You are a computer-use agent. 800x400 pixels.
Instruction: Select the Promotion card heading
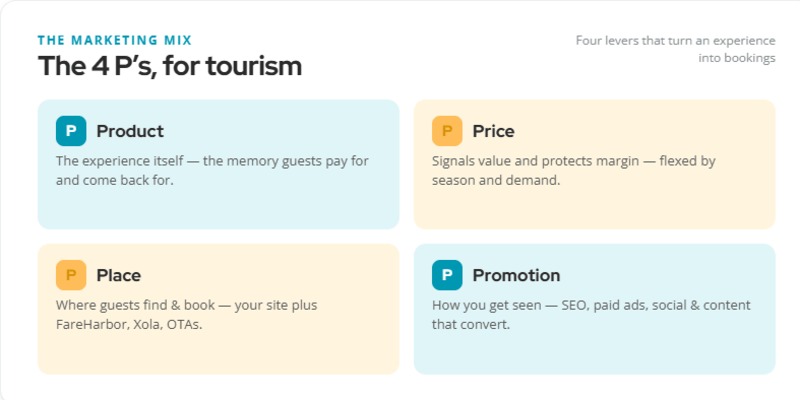click(x=516, y=276)
